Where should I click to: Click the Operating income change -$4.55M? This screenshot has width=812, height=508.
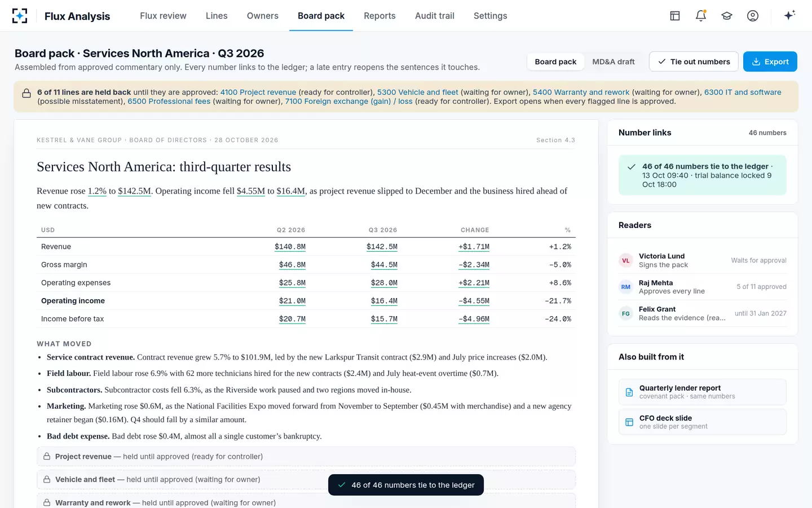(474, 301)
